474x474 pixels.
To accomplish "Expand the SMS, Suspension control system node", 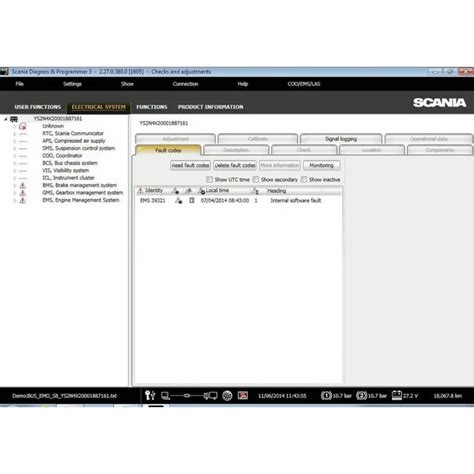I will pos(15,148).
